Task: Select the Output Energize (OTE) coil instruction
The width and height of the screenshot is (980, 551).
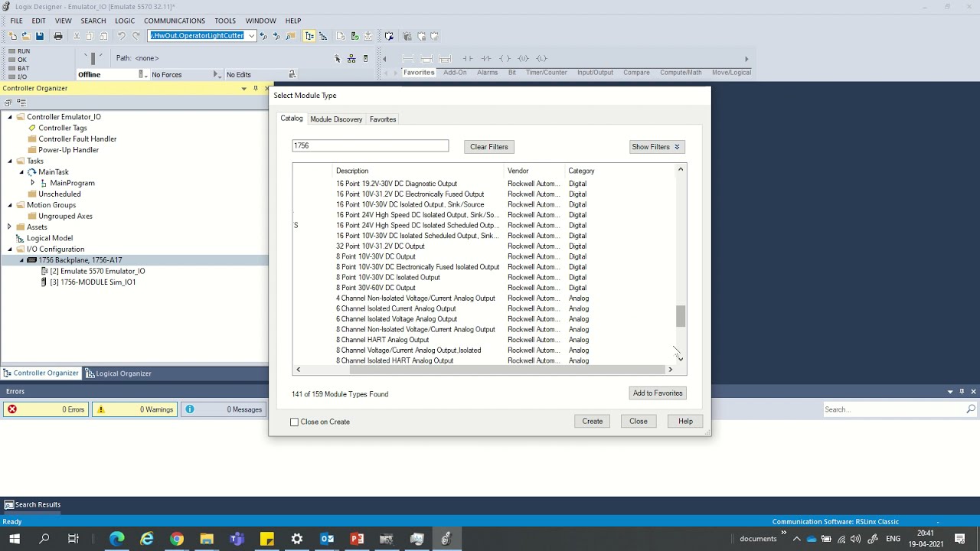Action: 505,59
